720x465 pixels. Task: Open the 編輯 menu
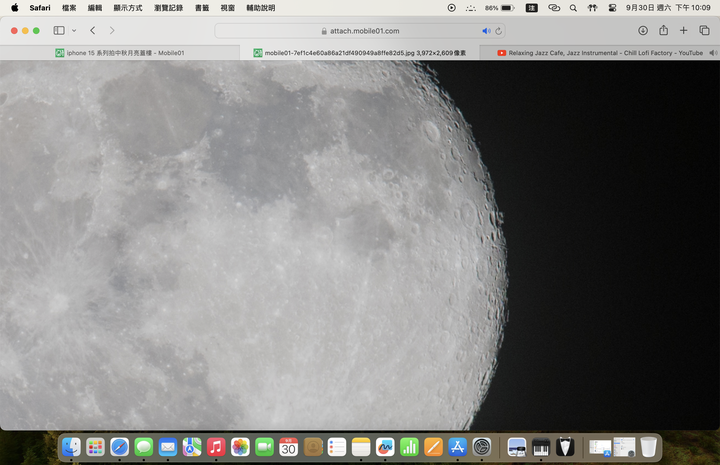[x=95, y=8]
